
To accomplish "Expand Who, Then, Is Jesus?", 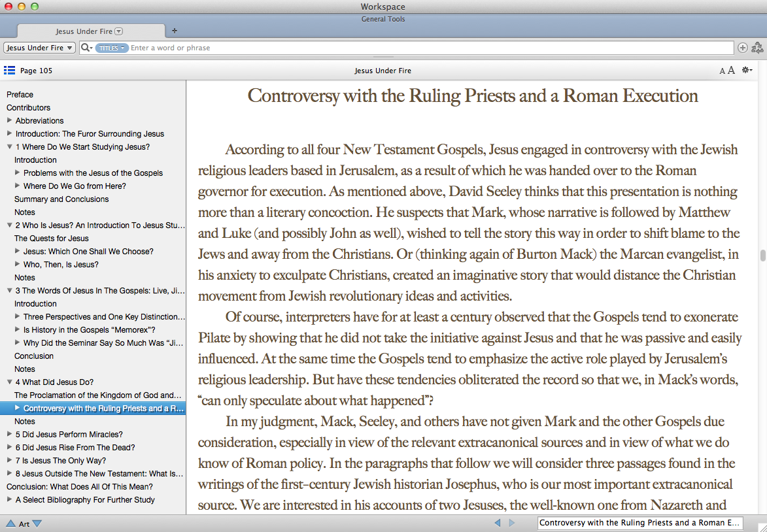I will [18, 264].
